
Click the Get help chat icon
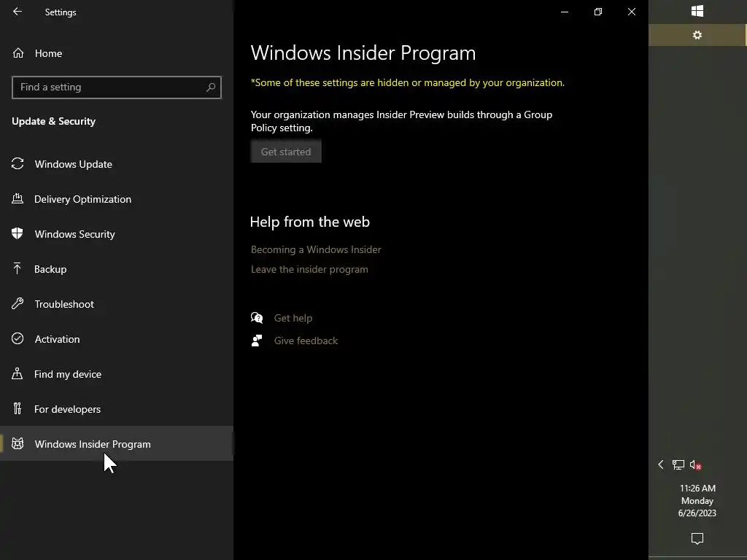coord(257,318)
